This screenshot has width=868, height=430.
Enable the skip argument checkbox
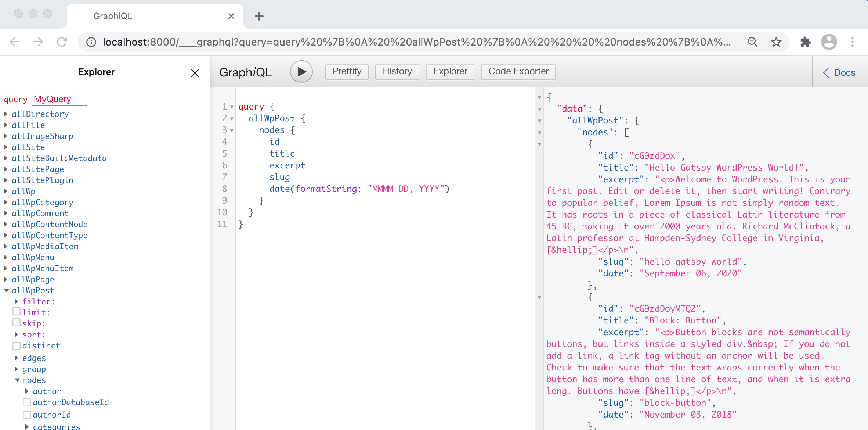tap(17, 323)
